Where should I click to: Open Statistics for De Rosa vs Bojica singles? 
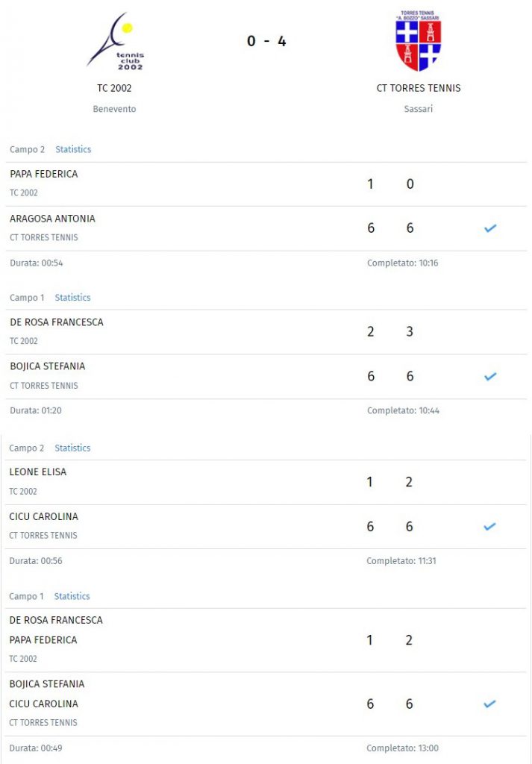72,298
